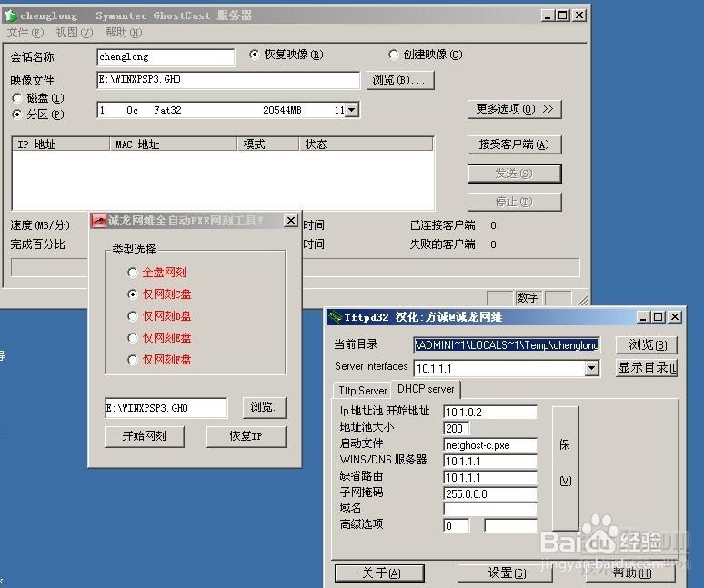Click 浏览(B) in Tftpd32 window
Screen dimensions: 704x588
647,345
